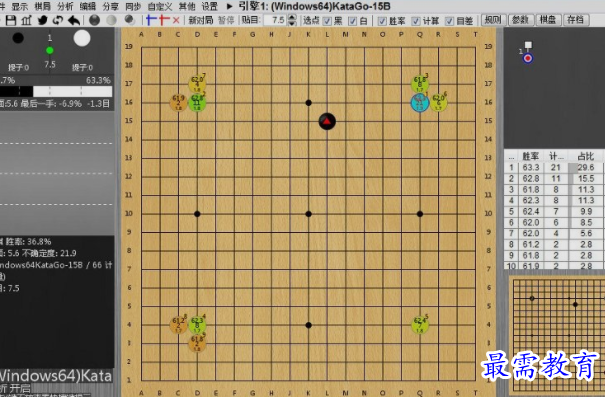
Task: Open the 显示 menu
Action: [x=20, y=6]
